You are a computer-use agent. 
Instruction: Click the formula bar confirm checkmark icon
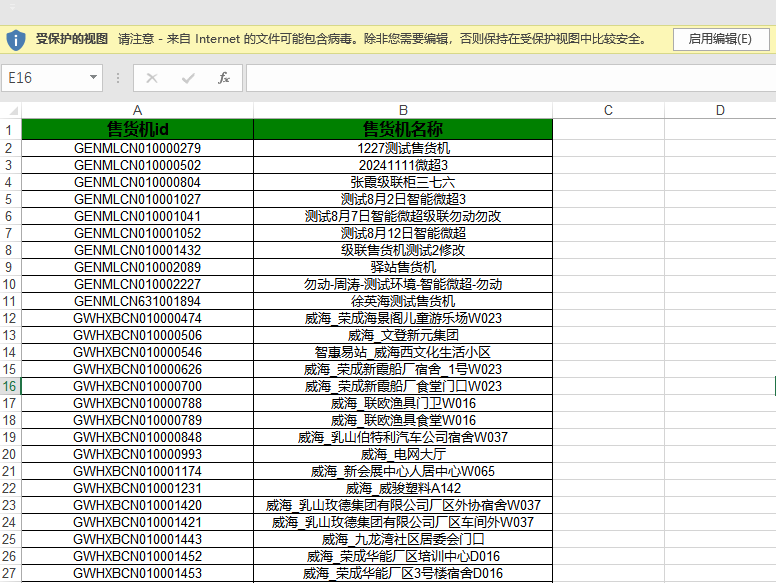point(188,78)
